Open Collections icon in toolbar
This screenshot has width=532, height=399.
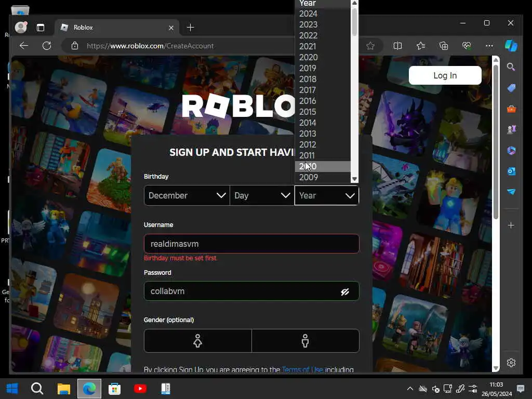[x=444, y=46]
